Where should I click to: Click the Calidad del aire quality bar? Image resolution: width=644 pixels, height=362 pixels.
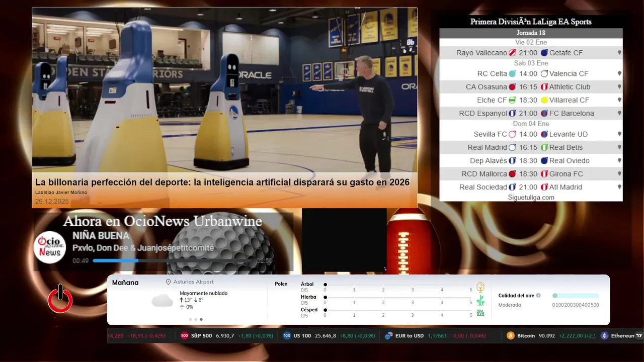coord(576,296)
